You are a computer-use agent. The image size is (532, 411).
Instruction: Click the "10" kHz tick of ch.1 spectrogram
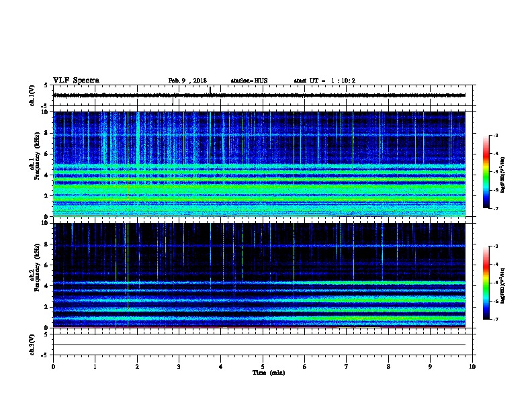(x=45, y=112)
